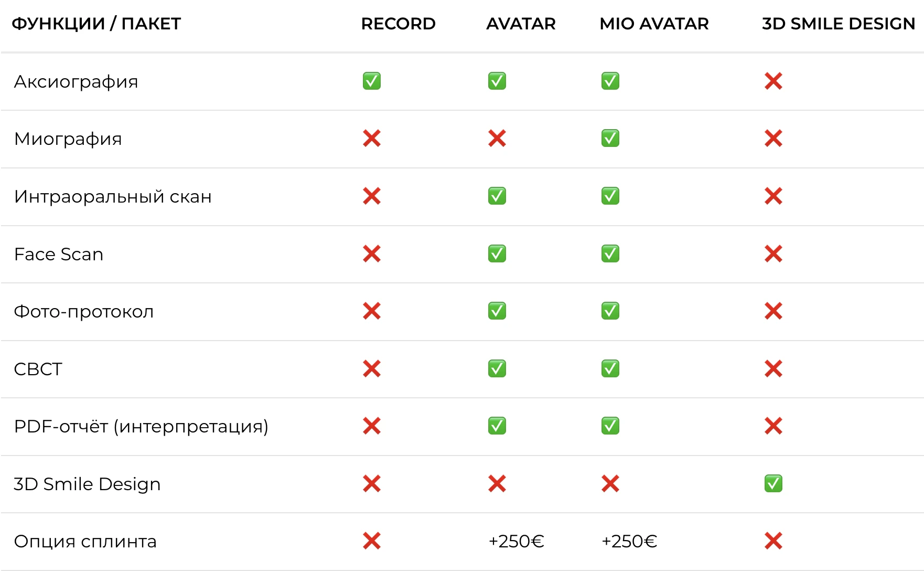Click the green check for PDF-отчёт under AVATAR
This screenshot has height=571, width=924.
(497, 426)
